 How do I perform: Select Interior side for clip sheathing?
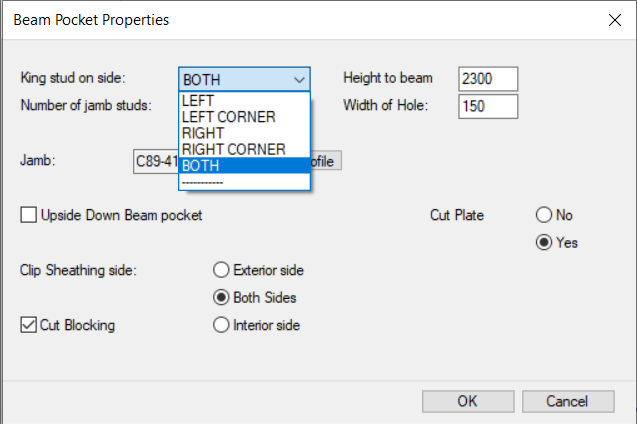coord(221,325)
